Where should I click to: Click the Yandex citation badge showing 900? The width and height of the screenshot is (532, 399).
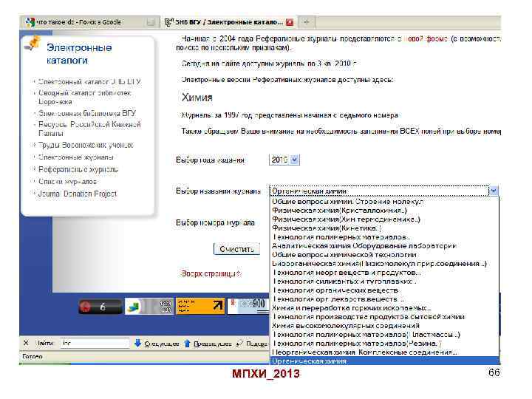(248, 306)
